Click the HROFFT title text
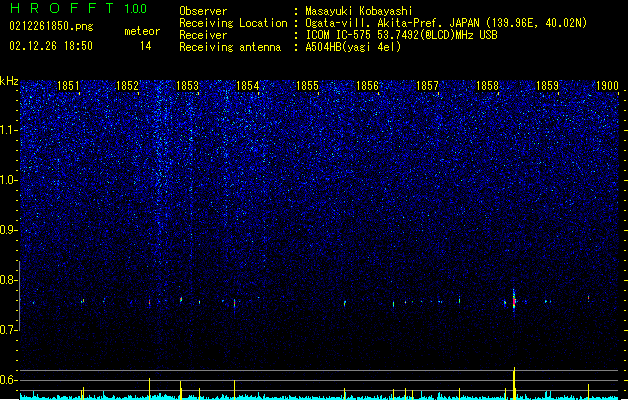 62,8
